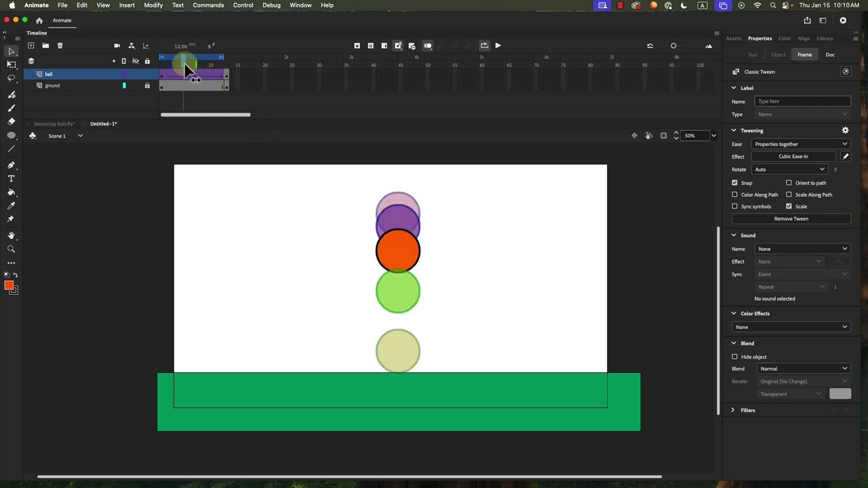The height and width of the screenshot is (488, 868).
Task: Delete the selected timeline layer
Action: pos(60,45)
